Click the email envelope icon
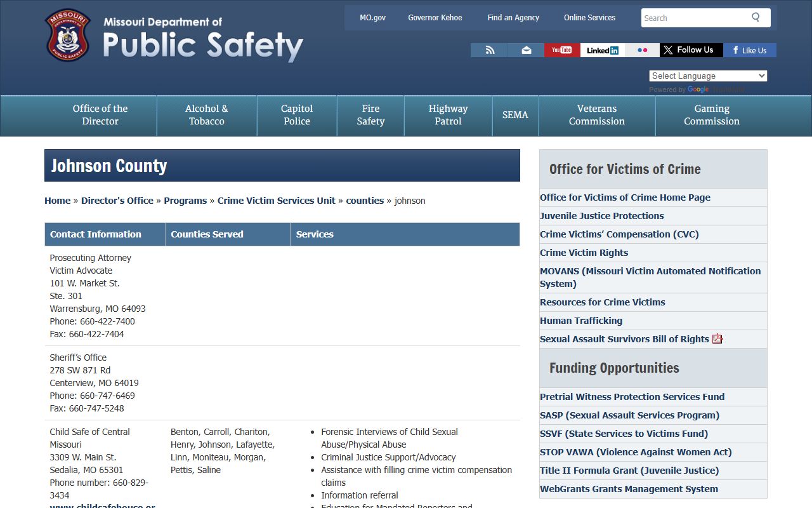This screenshot has height=508, width=812. click(x=526, y=50)
